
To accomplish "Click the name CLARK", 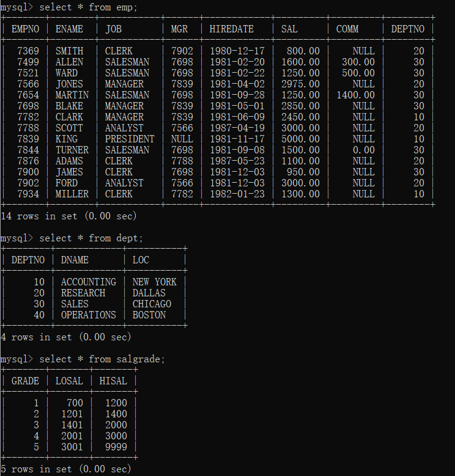I will 69,117.
